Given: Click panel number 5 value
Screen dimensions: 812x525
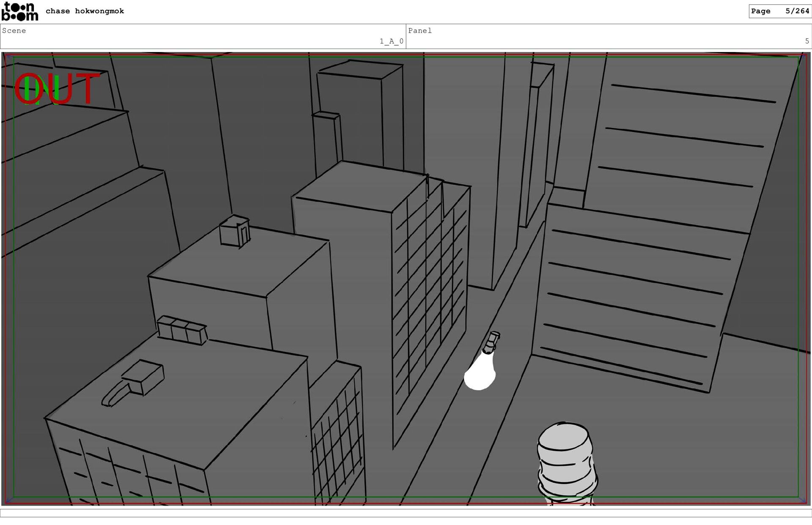Looking at the screenshot, I should pos(807,41).
